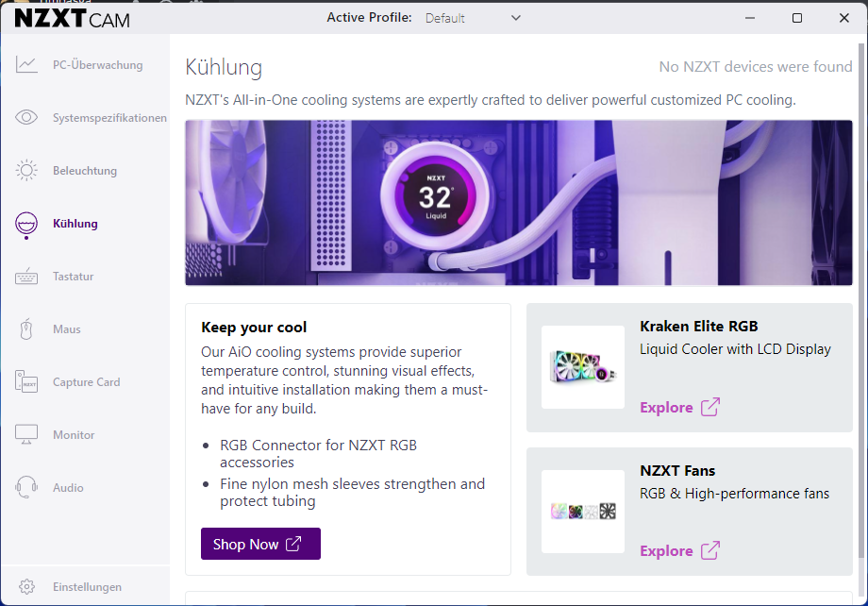Click 'RGB & High-performance fans' text
This screenshot has height=606, width=868.
(735, 493)
